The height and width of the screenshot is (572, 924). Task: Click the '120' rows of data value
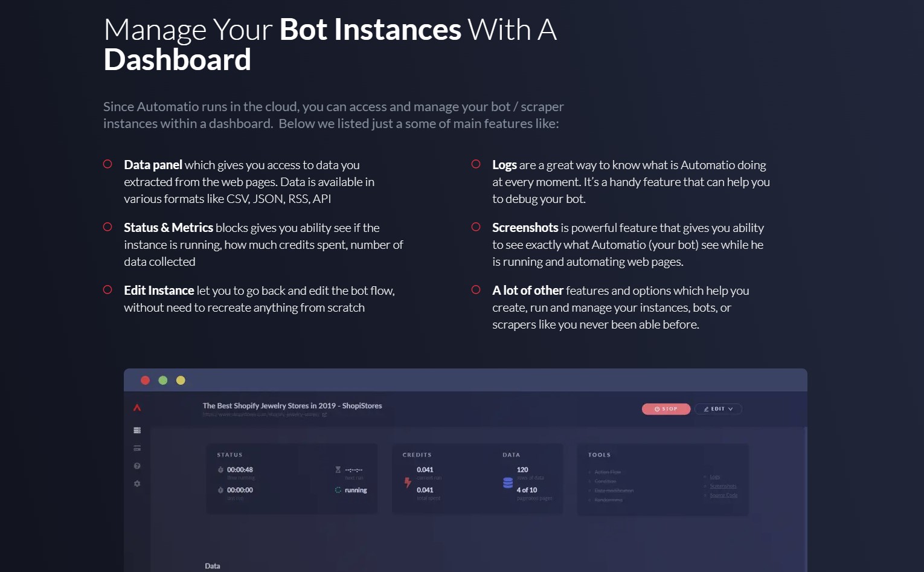(522, 469)
